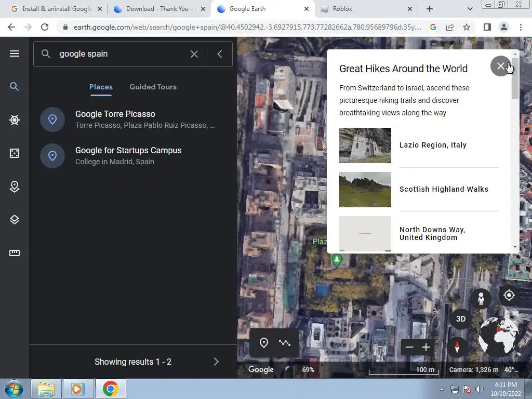532x399 pixels.
Task: Click the globe mini-map
Action: pos(499,336)
